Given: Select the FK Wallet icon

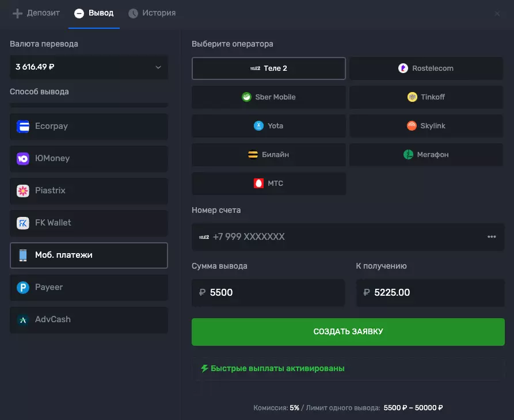Looking at the screenshot, I should coord(23,223).
